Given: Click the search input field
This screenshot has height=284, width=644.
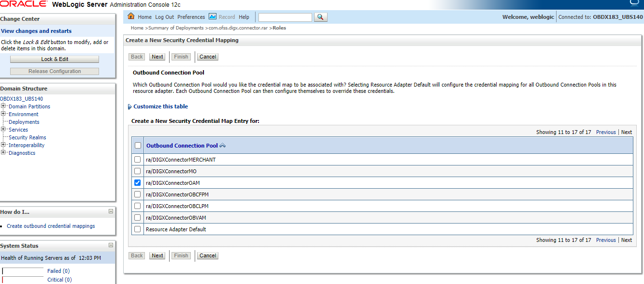Looking at the screenshot, I should (x=285, y=17).
